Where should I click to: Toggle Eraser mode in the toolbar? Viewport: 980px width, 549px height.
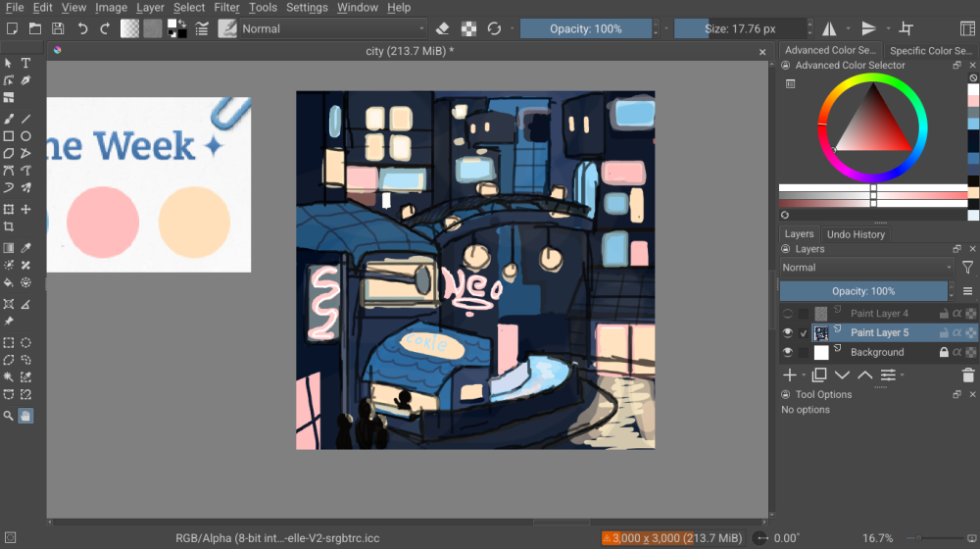(x=443, y=28)
